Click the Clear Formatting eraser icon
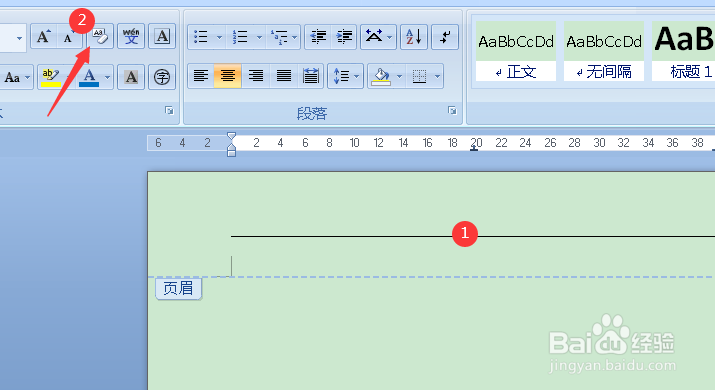 tap(100, 36)
